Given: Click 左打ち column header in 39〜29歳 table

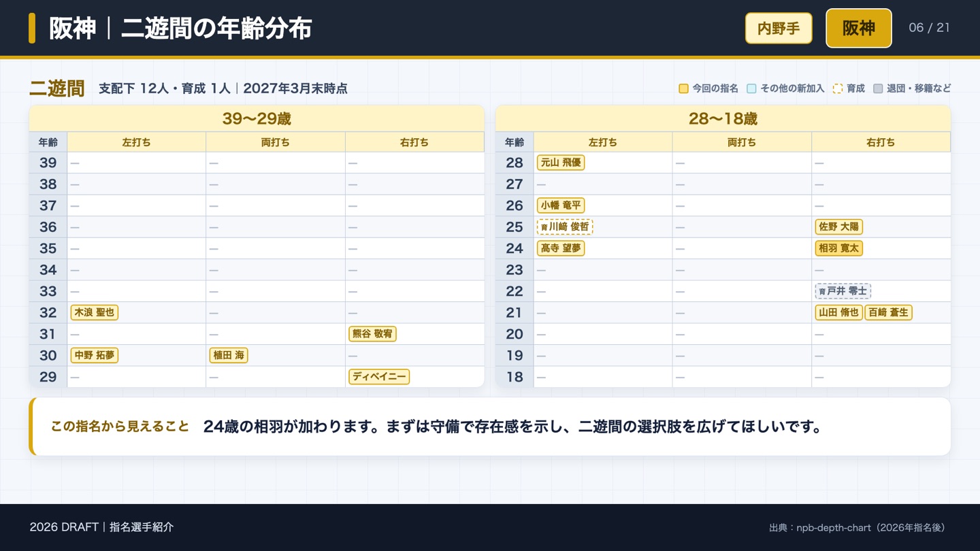Looking at the screenshot, I should tap(137, 142).
